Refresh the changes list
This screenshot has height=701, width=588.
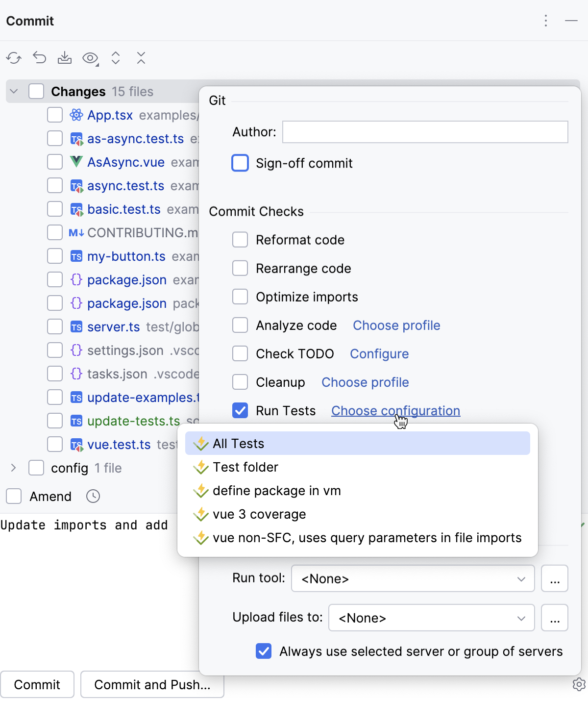coord(14,58)
